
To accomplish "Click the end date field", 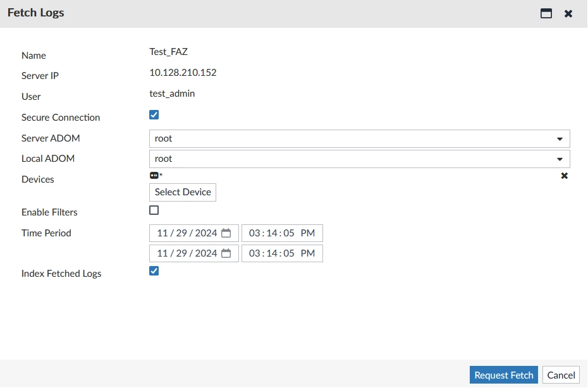I will click(194, 253).
